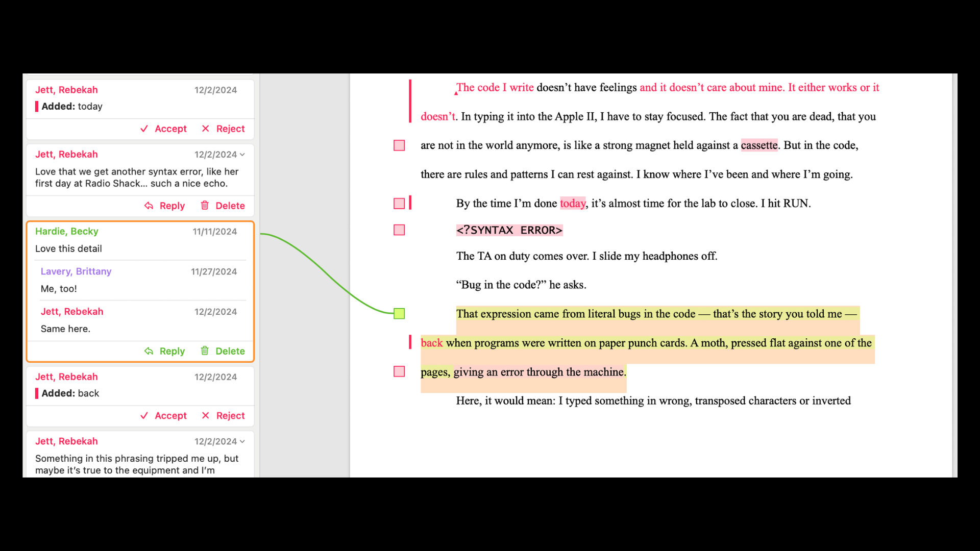This screenshot has width=980, height=551.
Task: Select pink marker beside 'pages, giving an error'
Action: coord(399,371)
